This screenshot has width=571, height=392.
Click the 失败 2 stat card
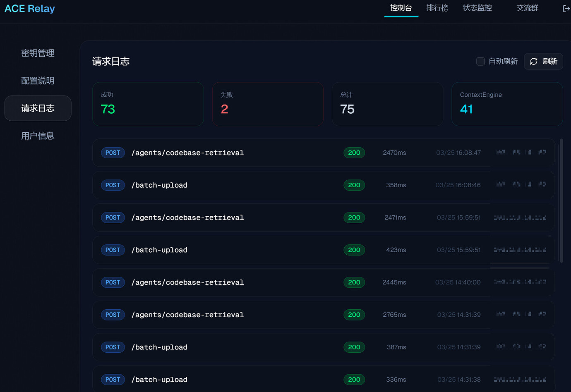[x=268, y=104]
